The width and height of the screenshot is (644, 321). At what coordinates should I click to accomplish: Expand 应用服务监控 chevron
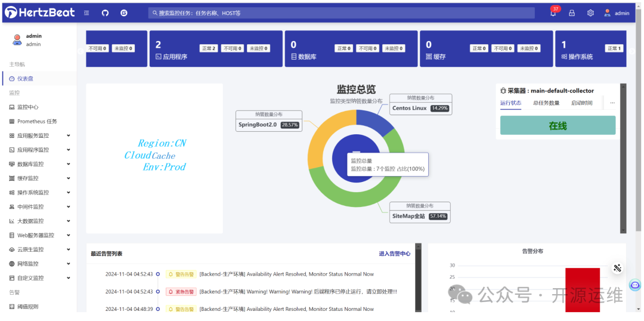tap(68, 135)
